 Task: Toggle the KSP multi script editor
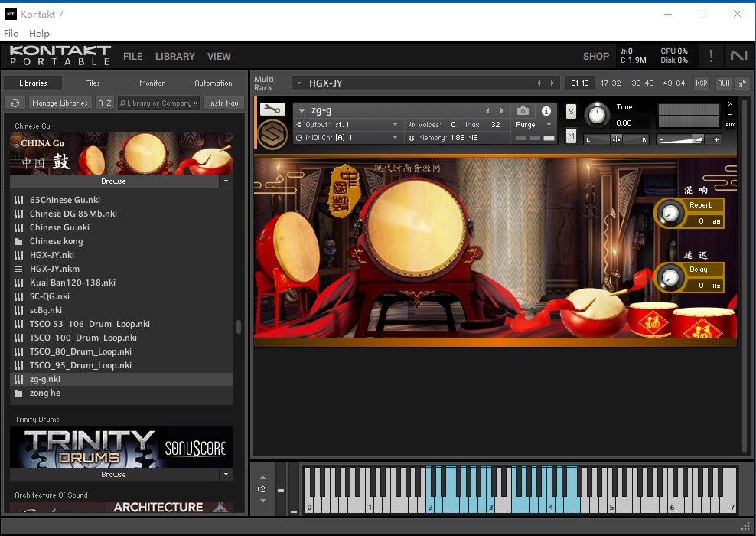(701, 83)
